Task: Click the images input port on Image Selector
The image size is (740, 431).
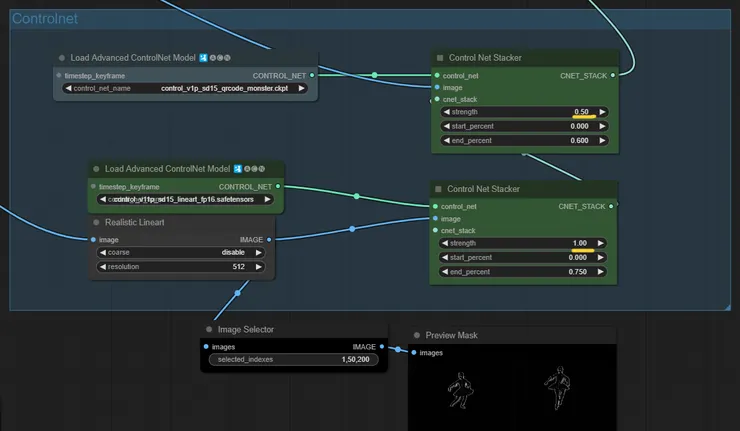Action: (x=206, y=346)
